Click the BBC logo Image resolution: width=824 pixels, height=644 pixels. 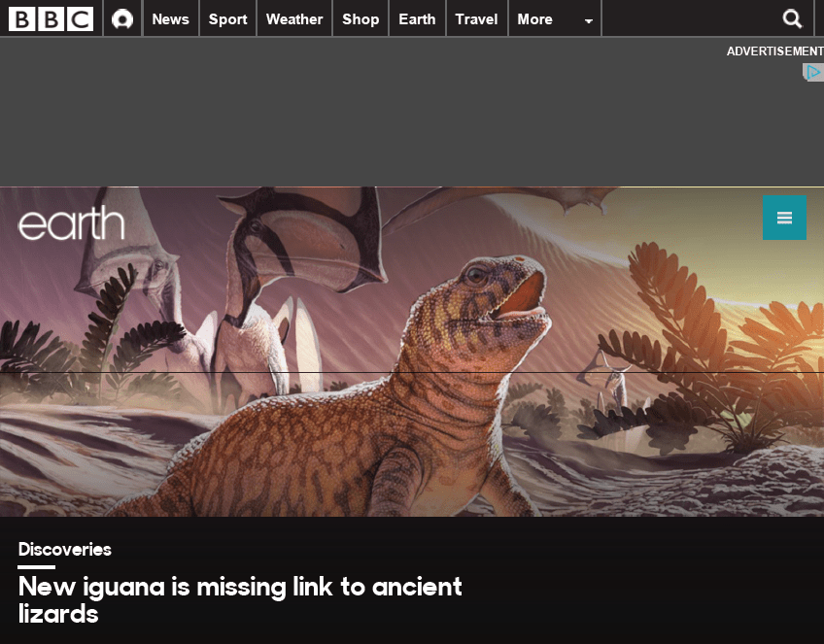[x=51, y=18]
